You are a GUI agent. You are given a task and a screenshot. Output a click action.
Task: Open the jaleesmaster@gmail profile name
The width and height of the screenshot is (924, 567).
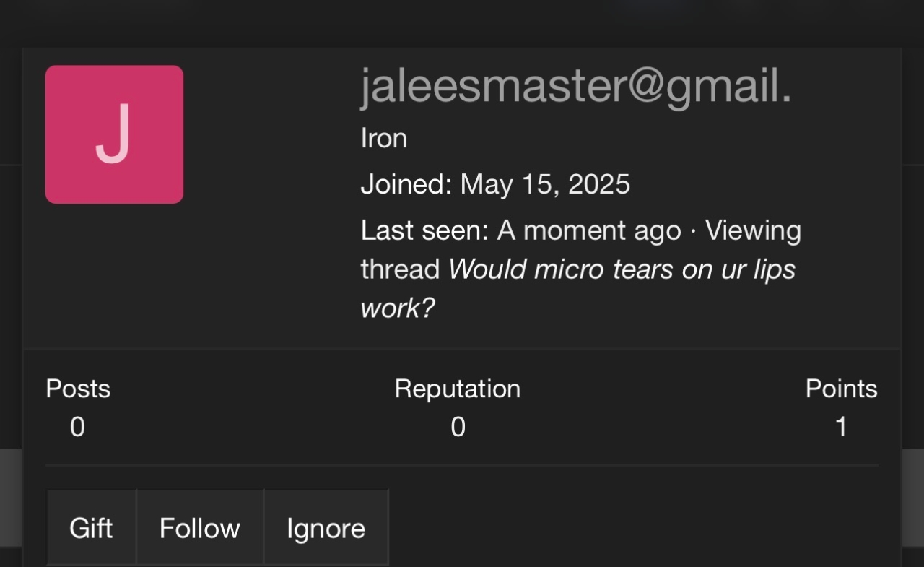[576, 85]
